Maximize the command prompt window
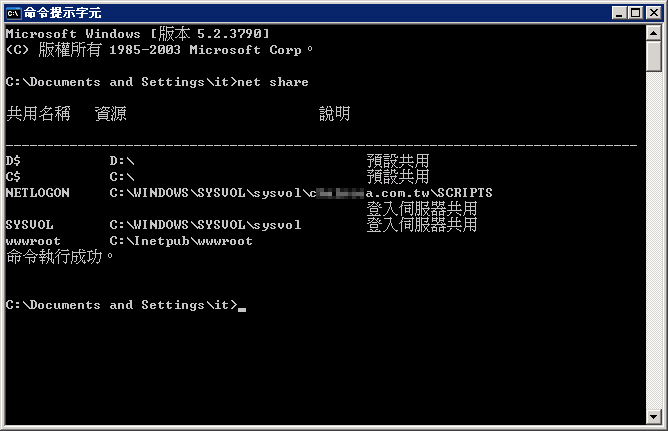 (x=635, y=13)
